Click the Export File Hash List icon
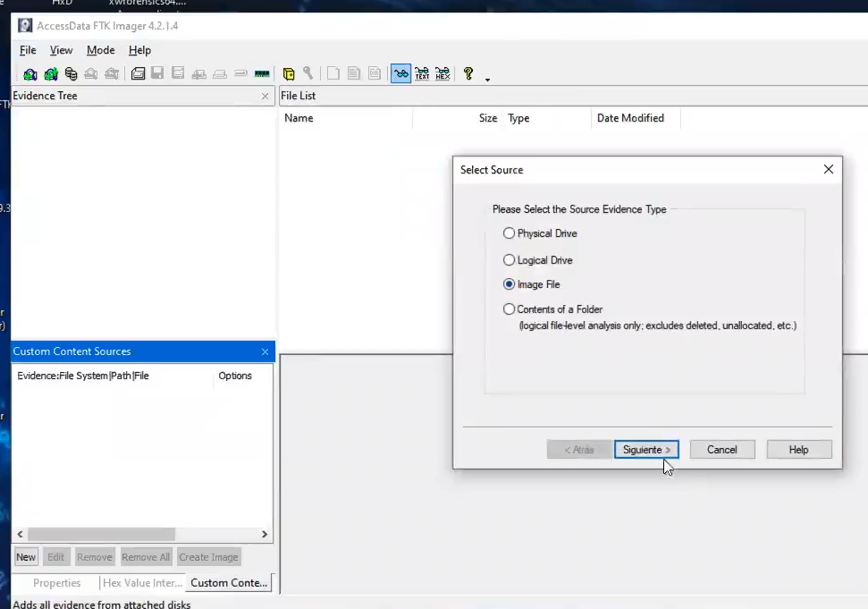Screen dimensions: 868x609 click(354, 73)
